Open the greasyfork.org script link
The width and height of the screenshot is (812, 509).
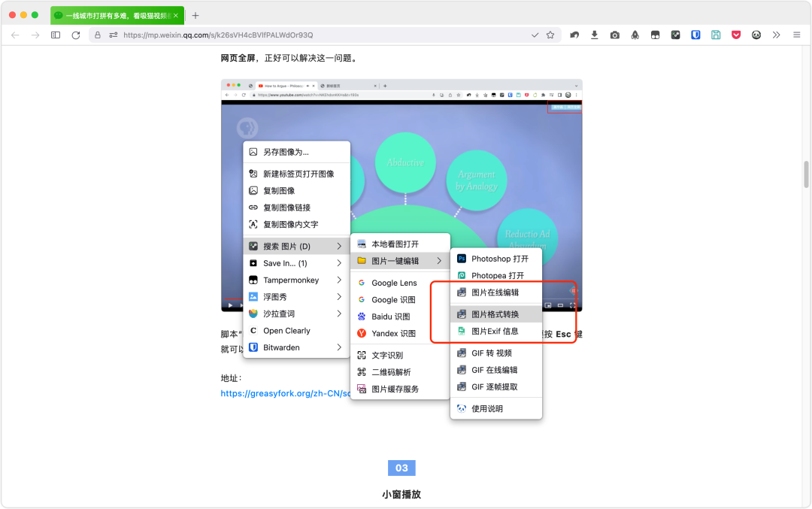click(x=286, y=393)
